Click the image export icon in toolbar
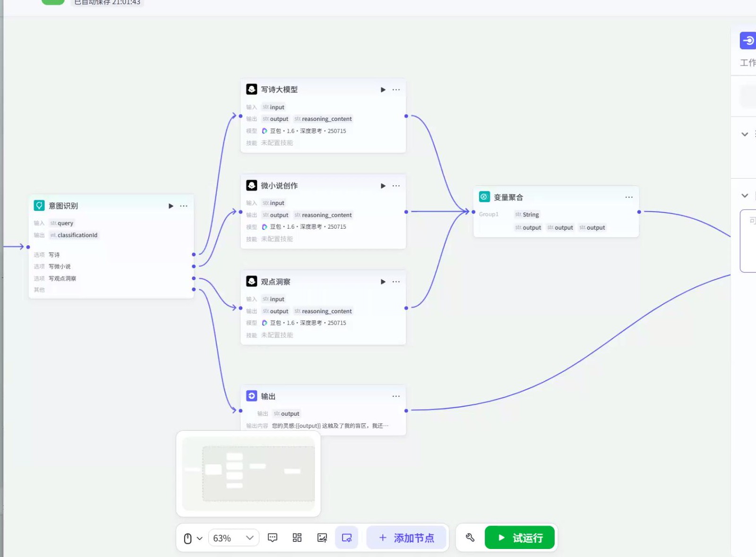This screenshot has height=557, width=756. point(322,538)
